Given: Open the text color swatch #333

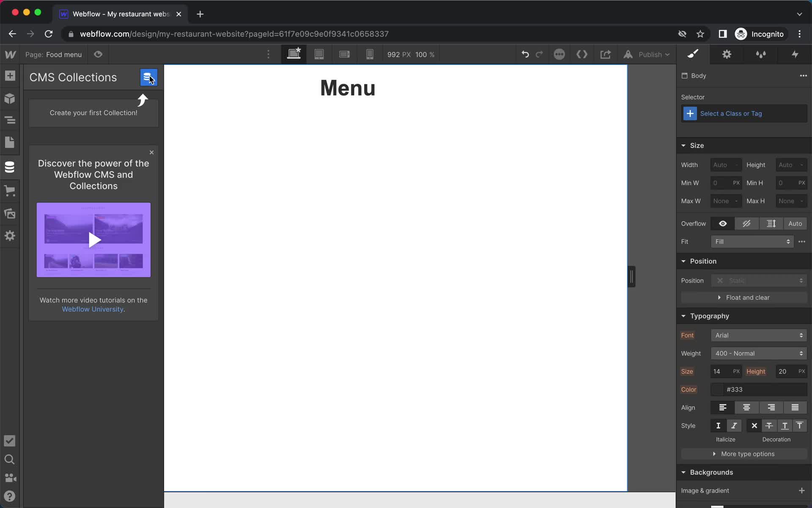Looking at the screenshot, I should (717, 389).
